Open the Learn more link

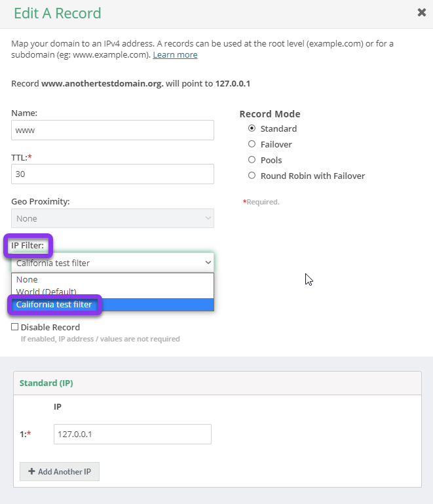pyautogui.click(x=175, y=54)
